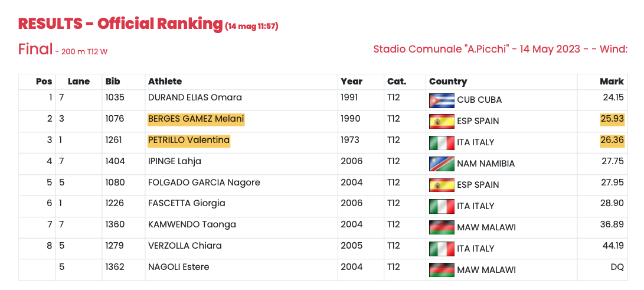Click Spain flag in FOLGADO GARCIA row
Image resolution: width=644 pixels, height=290 pixels.
pyautogui.click(x=442, y=185)
